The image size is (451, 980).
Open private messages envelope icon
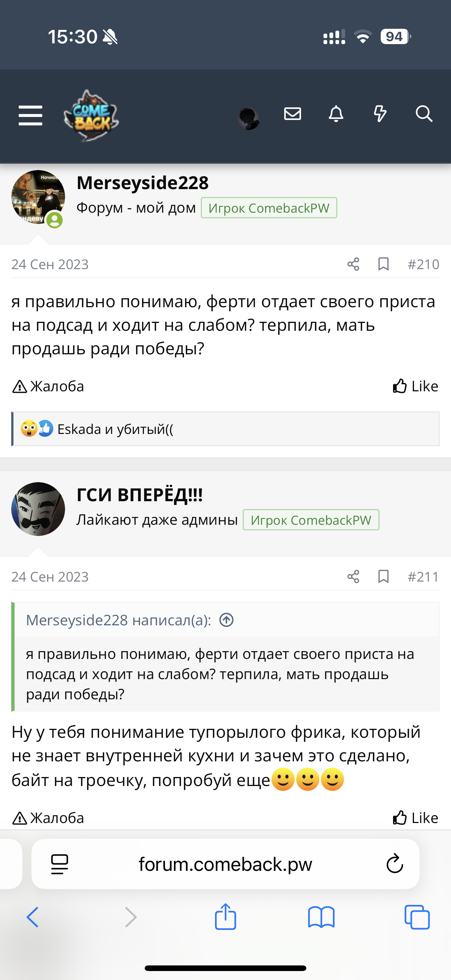coord(292,114)
